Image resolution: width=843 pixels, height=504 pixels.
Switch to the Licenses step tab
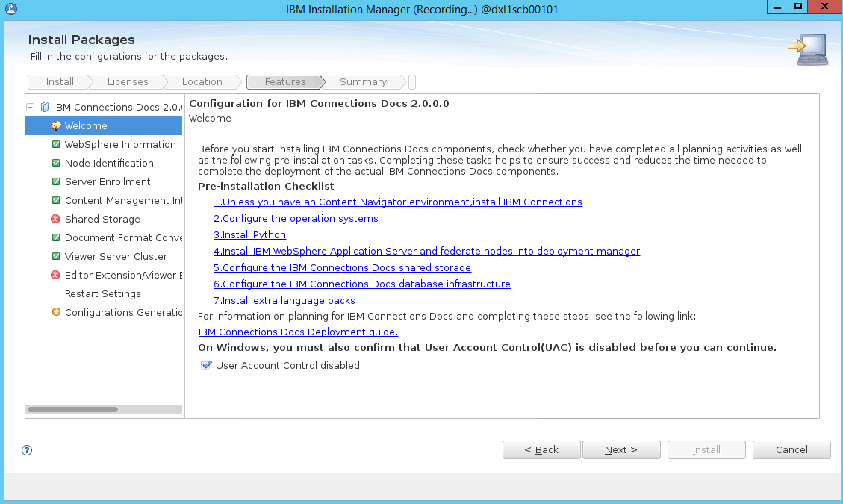(x=128, y=81)
